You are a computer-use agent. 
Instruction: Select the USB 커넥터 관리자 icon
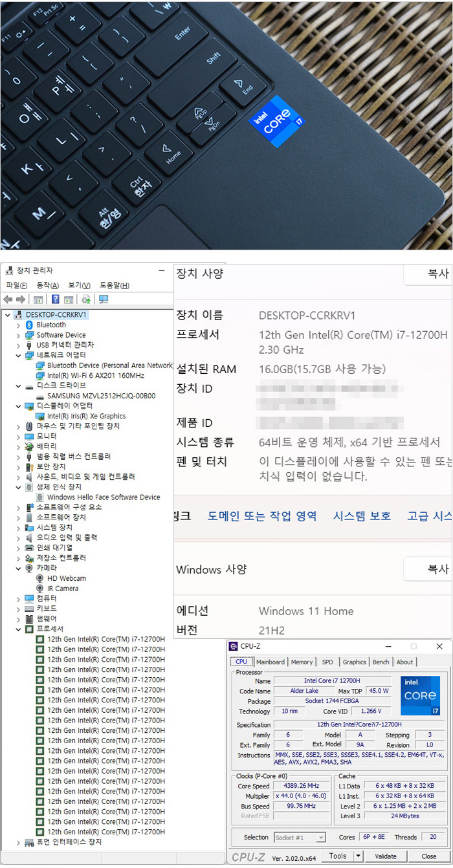click(x=29, y=345)
